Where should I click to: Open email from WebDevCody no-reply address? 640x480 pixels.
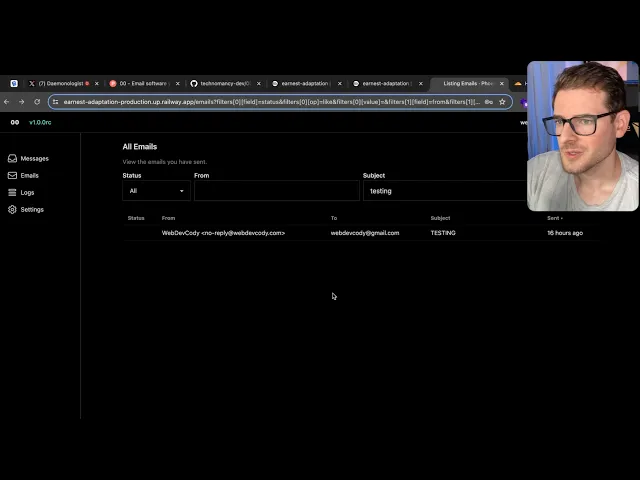click(x=223, y=233)
